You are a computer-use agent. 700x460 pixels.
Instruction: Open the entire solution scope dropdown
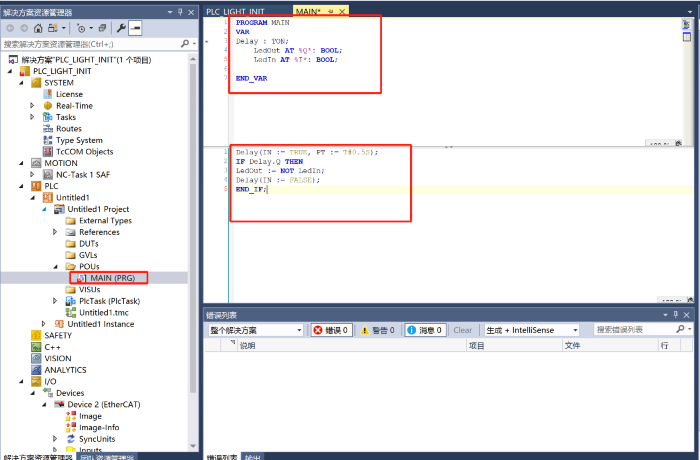(256, 330)
